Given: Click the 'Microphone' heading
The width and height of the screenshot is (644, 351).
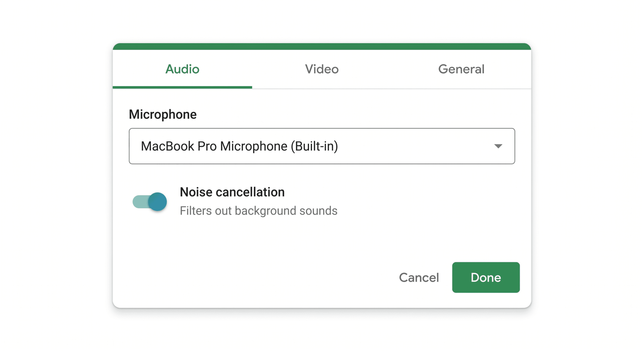Looking at the screenshot, I should [163, 114].
